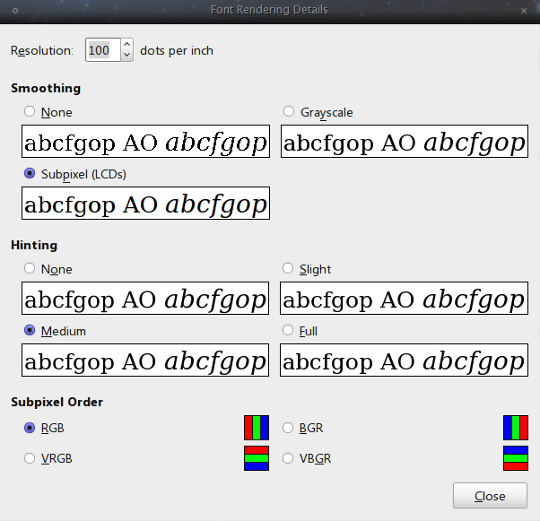Click the Resolution dpi input field
540x521 pixels.
[103, 50]
